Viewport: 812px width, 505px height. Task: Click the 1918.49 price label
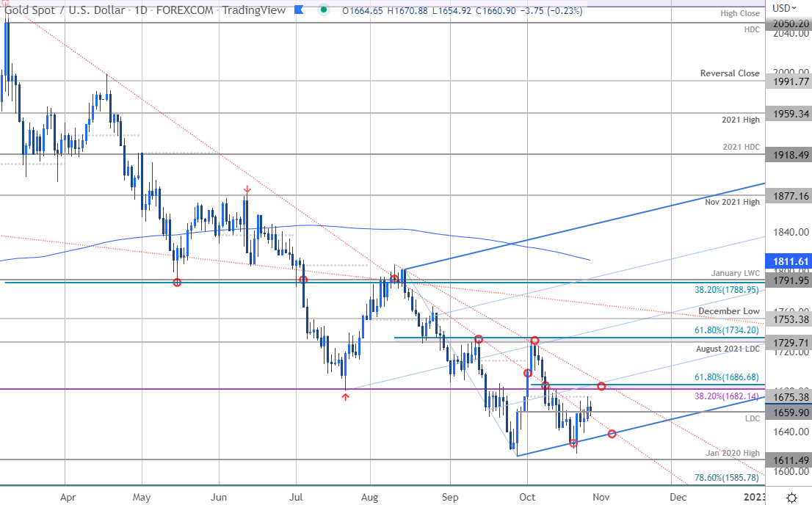(x=790, y=155)
